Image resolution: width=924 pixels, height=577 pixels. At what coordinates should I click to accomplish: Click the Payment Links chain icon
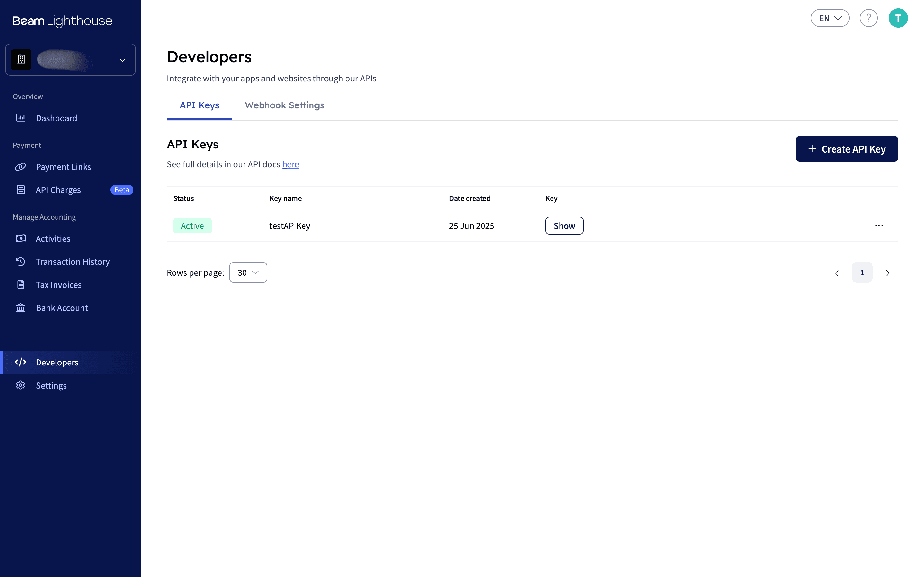click(21, 167)
